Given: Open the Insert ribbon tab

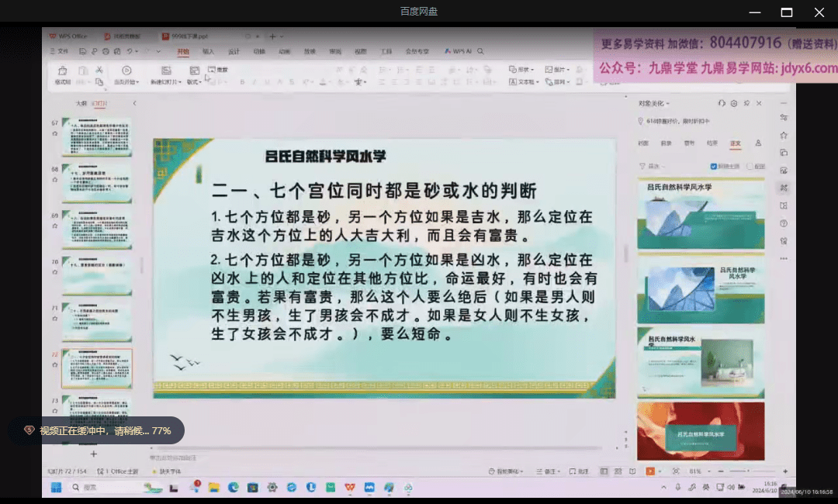Looking at the screenshot, I should click(x=208, y=52).
